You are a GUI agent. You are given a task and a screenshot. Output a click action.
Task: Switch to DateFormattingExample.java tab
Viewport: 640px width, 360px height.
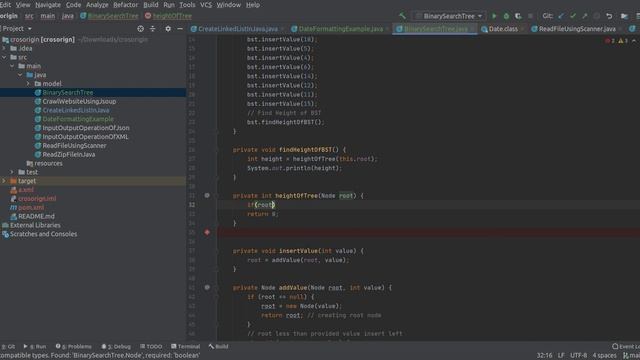[341, 29]
